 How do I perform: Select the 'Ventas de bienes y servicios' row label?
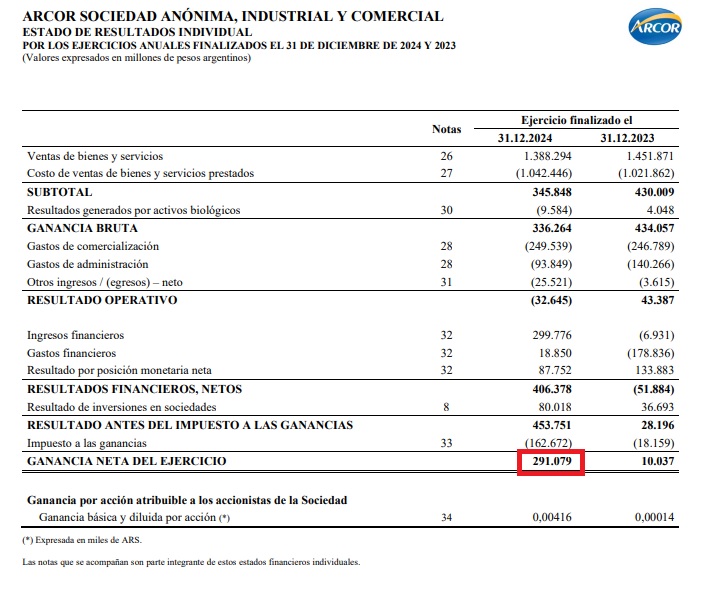(95, 156)
